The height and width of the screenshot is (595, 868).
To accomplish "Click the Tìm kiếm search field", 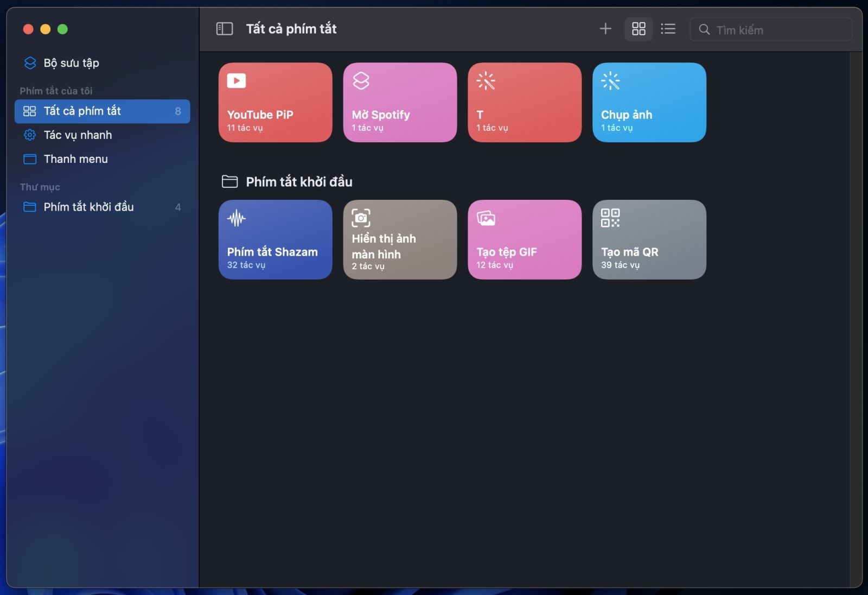I will (771, 29).
